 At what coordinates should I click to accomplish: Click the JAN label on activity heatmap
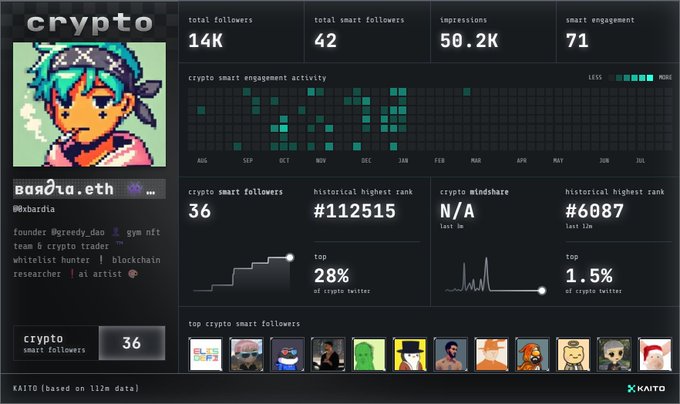pos(403,161)
